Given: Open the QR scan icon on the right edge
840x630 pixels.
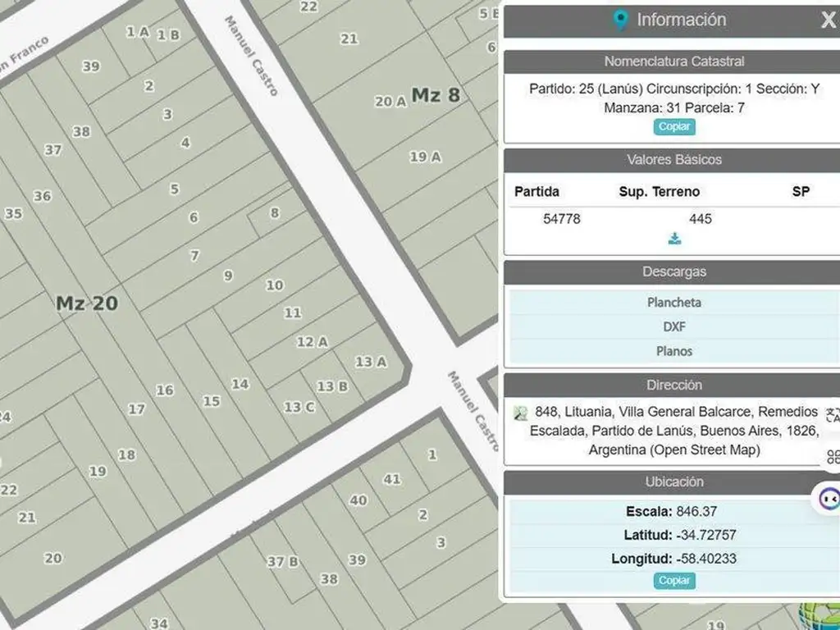Looking at the screenshot, I should (x=833, y=457).
